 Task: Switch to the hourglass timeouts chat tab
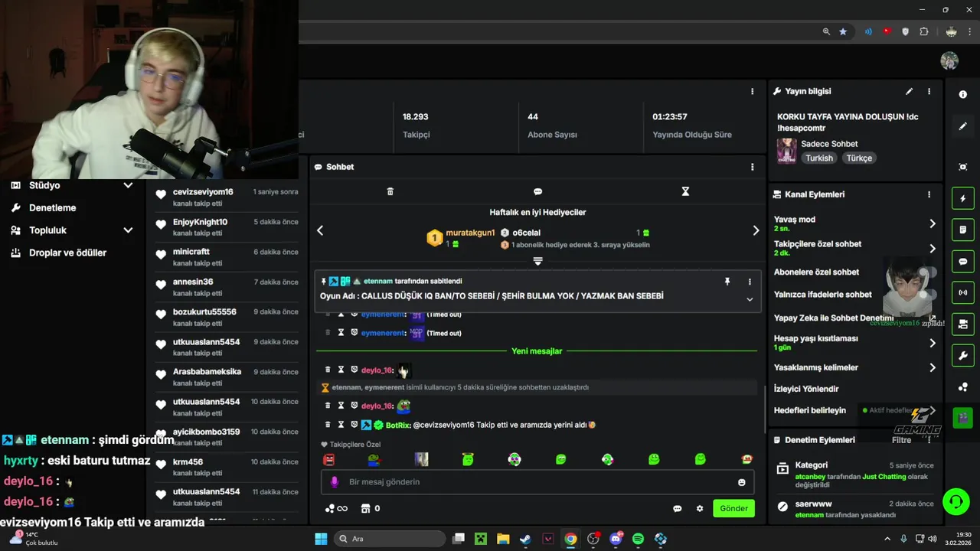(x=685, y=191)
